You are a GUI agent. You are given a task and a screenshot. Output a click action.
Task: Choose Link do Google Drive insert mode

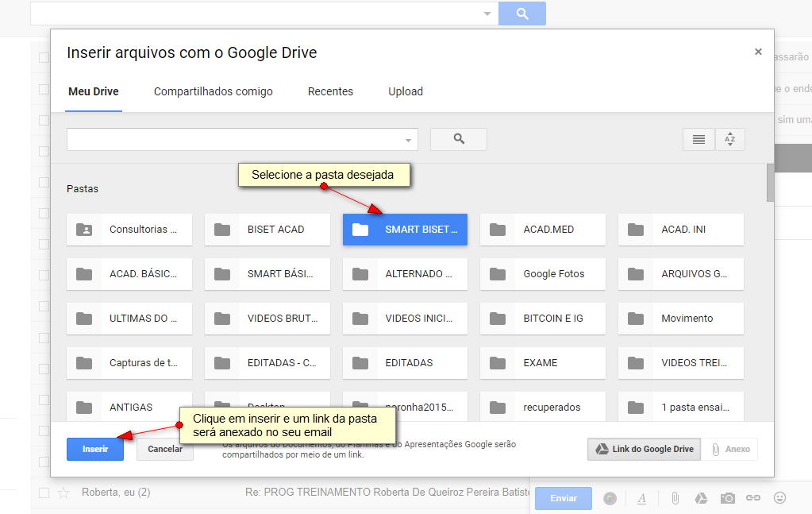pos(645,449)
